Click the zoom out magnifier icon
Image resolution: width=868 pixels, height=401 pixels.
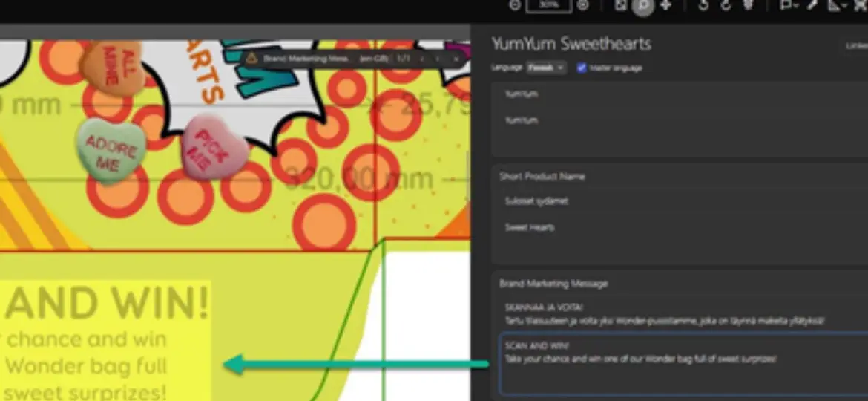click(516, 5)
